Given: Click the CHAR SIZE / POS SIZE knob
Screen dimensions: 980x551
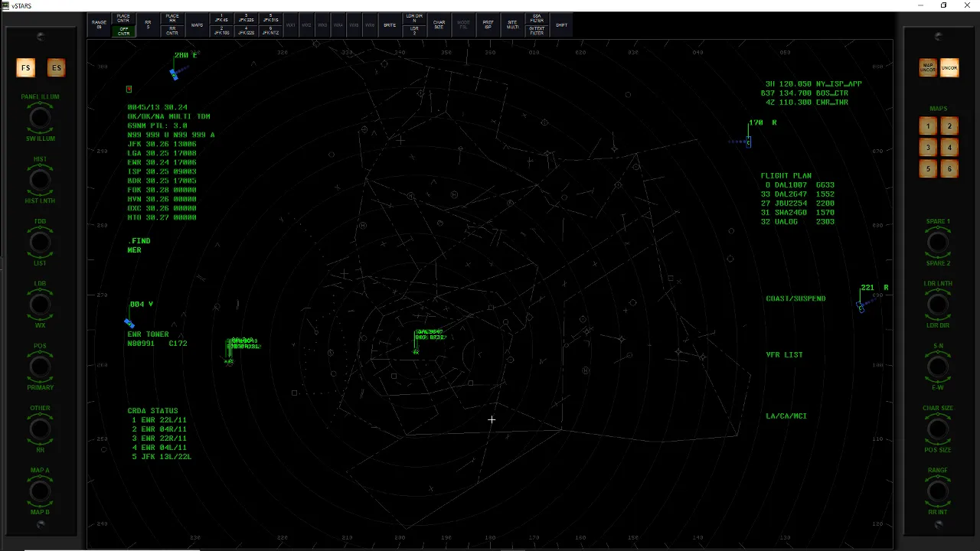Looking at the screenshot, I should (x=938, y=429).
